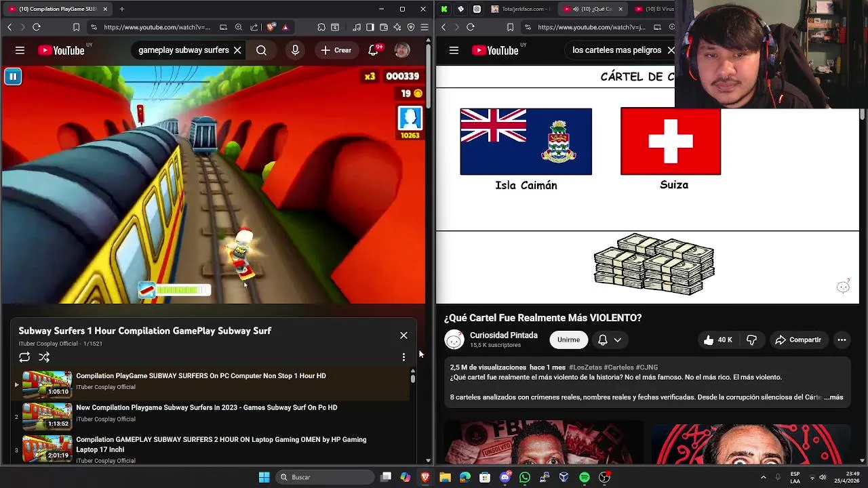Viewport: 868px width, 488px height.
Task: Open the #LosZetas hashtag link
Action: tap(585, 367)
